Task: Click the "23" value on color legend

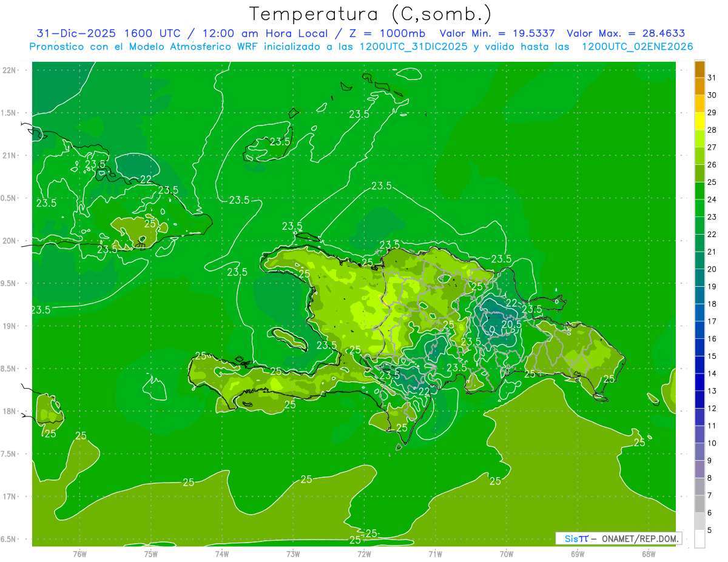Action: (712, 217)
